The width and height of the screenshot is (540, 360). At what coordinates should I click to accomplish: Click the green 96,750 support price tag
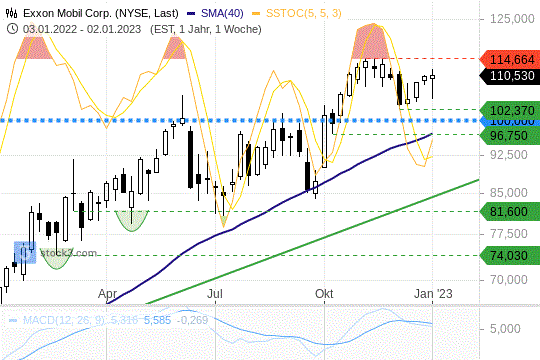click(509, 135)
